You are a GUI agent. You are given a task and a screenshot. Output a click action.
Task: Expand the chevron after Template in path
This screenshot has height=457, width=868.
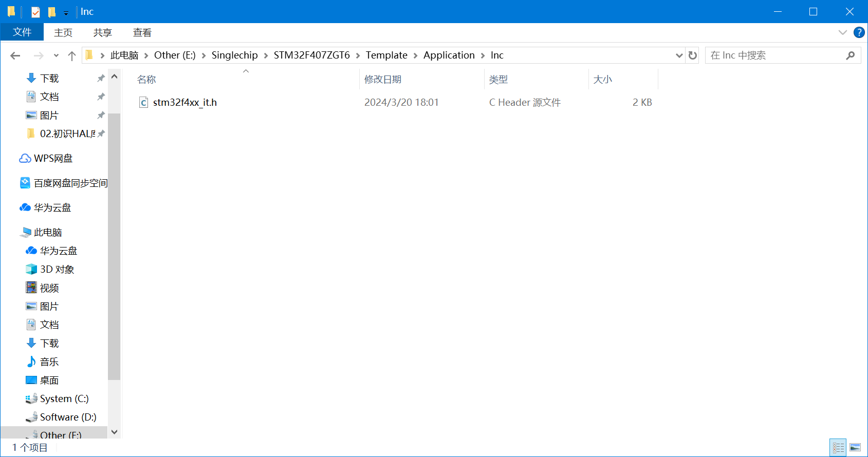(x=416, y=55)
